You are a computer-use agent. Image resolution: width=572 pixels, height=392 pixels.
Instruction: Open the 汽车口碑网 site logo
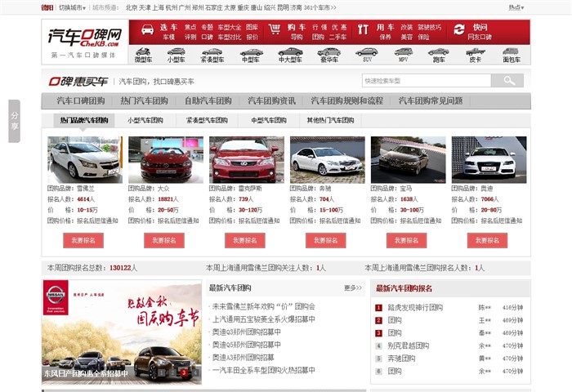[x=84, y=38]
